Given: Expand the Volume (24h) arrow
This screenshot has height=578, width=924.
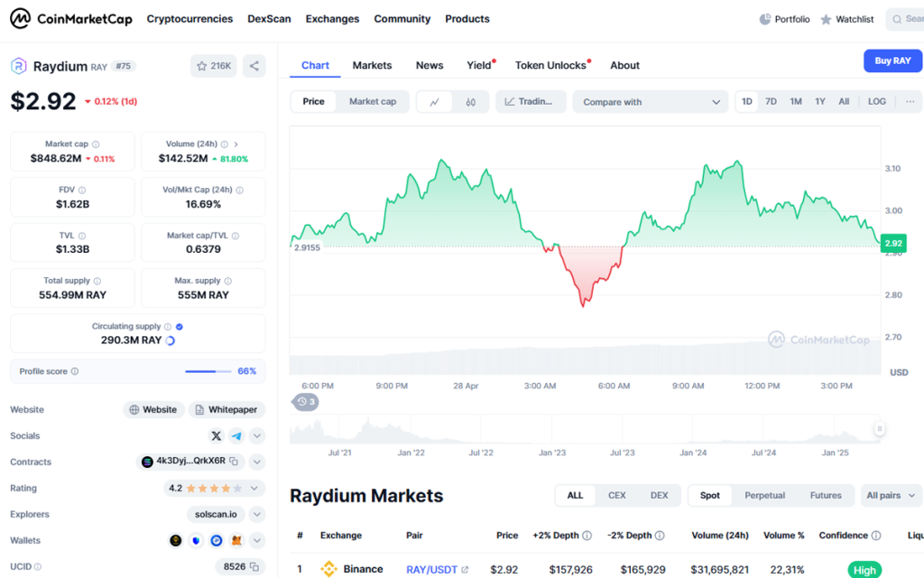Looking at the screenshot, I should [236, 144].
